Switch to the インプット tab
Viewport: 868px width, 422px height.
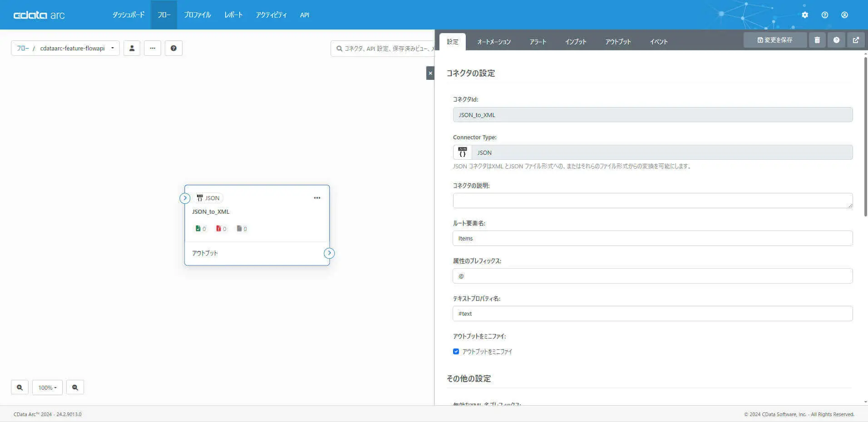pos(576,42)
